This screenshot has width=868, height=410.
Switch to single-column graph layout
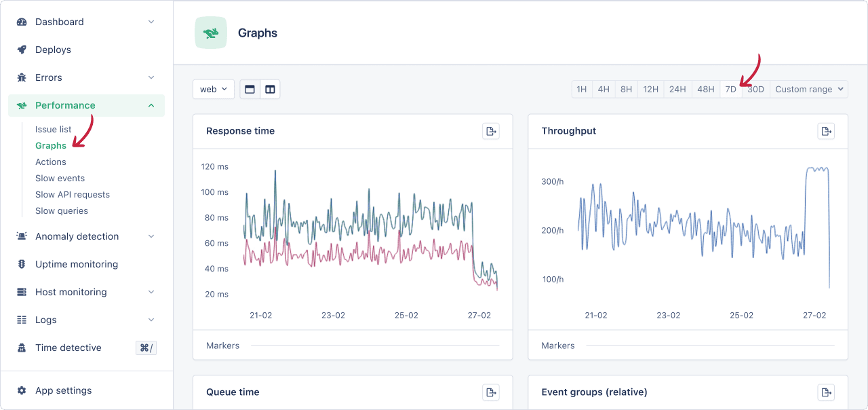(250, 89)
